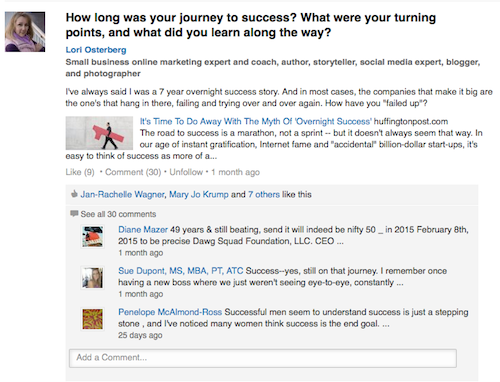Show the 7 others who liked this

click(x=264, y=194)
